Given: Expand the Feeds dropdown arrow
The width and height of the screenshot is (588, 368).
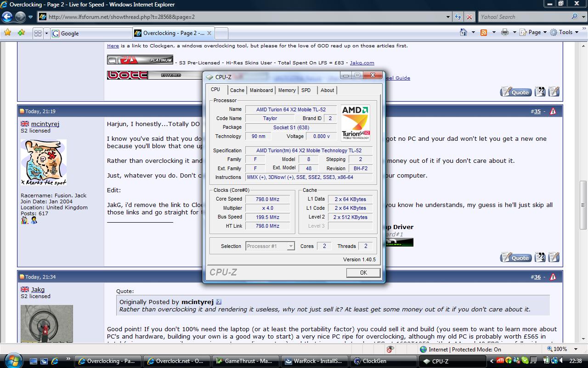Looking at the screenshot, I should click(494, 32).
